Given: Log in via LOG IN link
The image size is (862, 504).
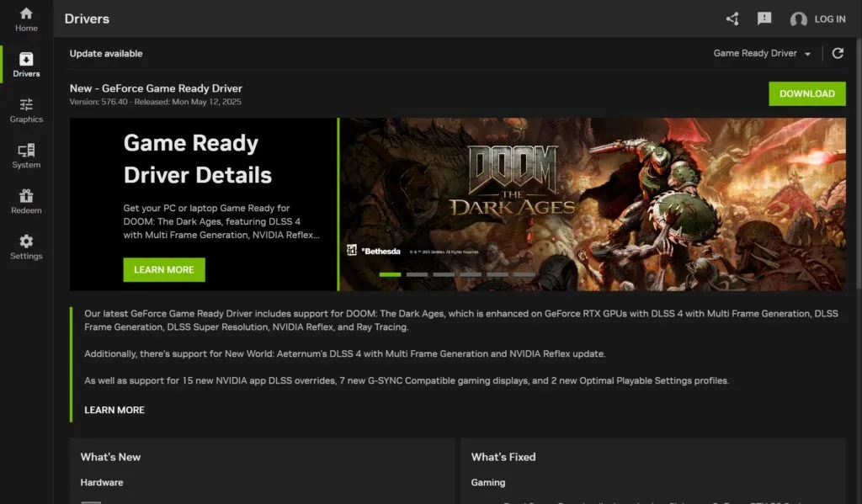Looking at the screenshot, I should point(829,19).
